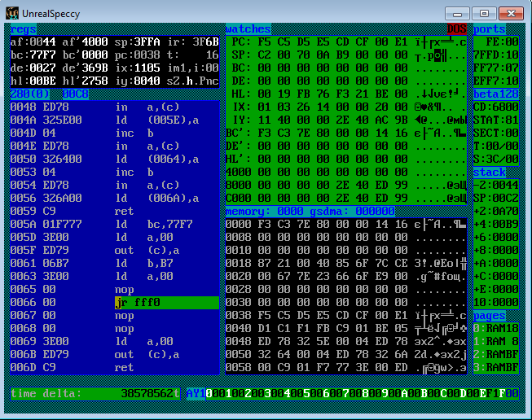Select the 'watches' panel header
532x420 pixels.
(x=248, y=29)
